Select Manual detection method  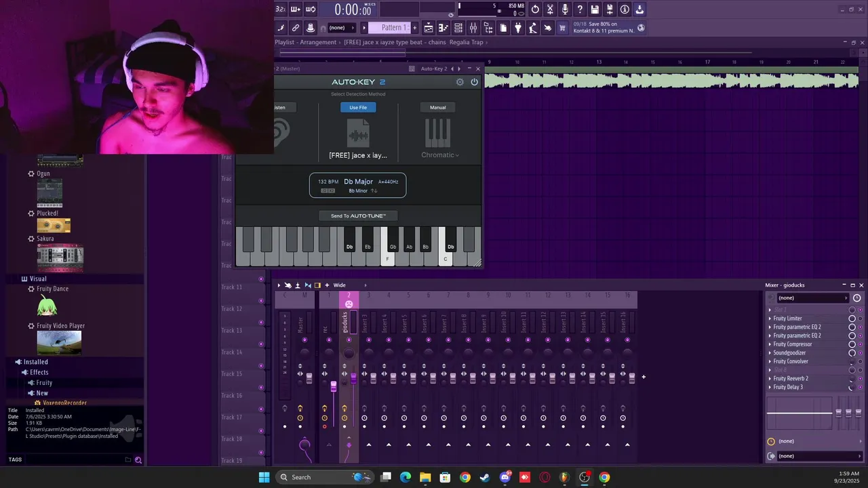[438, 107]
